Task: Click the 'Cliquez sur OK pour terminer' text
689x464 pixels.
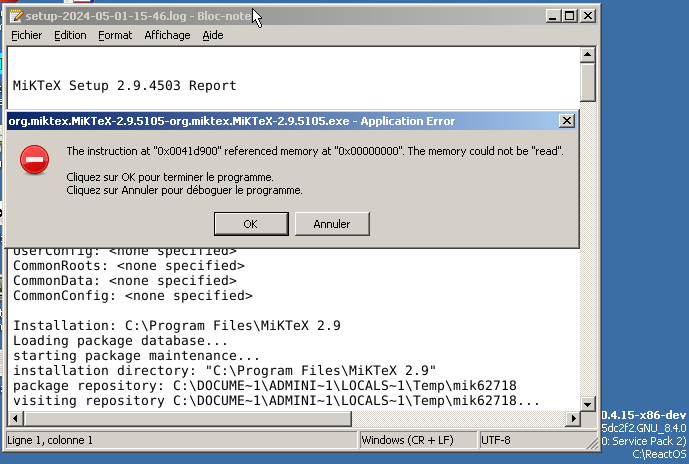Action: (170, 177)
